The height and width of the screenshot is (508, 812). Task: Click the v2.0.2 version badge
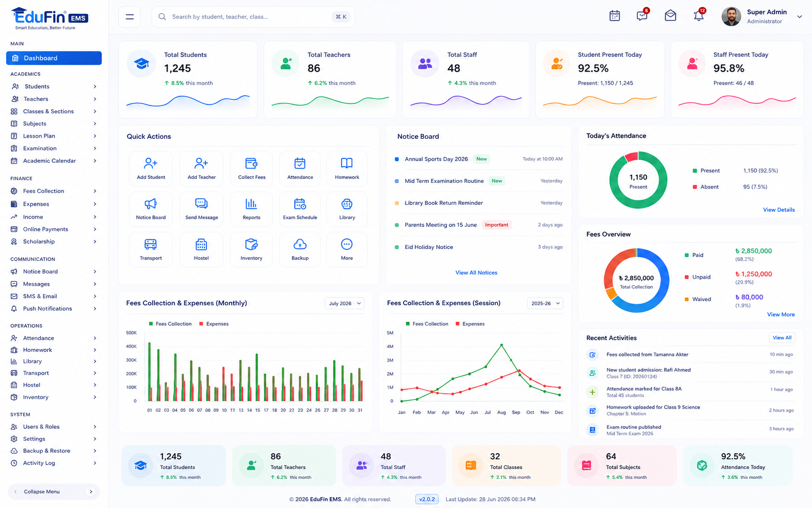tap(427, 499)
